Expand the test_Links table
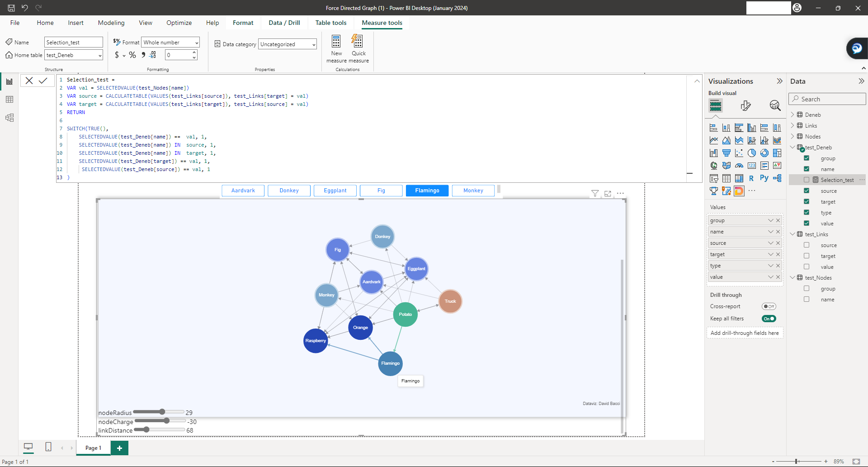Image resolution: width=868 pixels, height=467 pixels. 793,234
